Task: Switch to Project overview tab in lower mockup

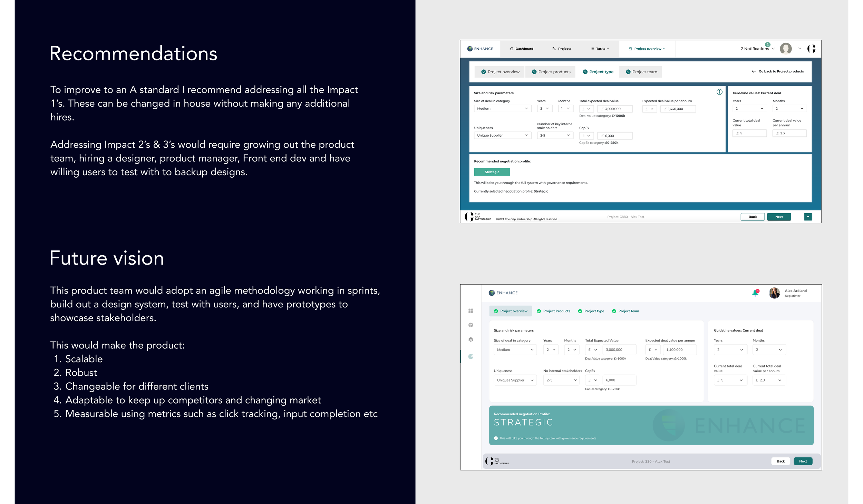Action: 511,311
